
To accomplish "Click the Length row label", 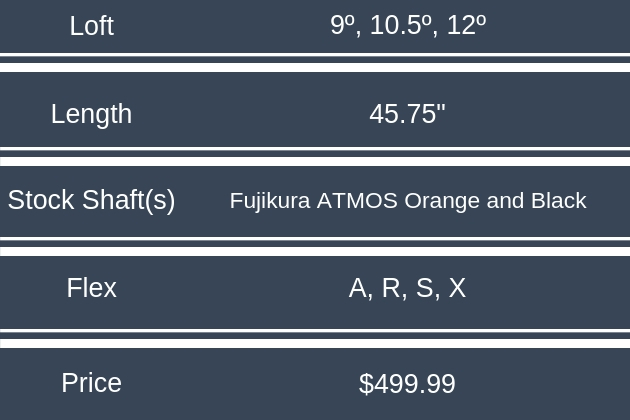I will pos(91,114).
